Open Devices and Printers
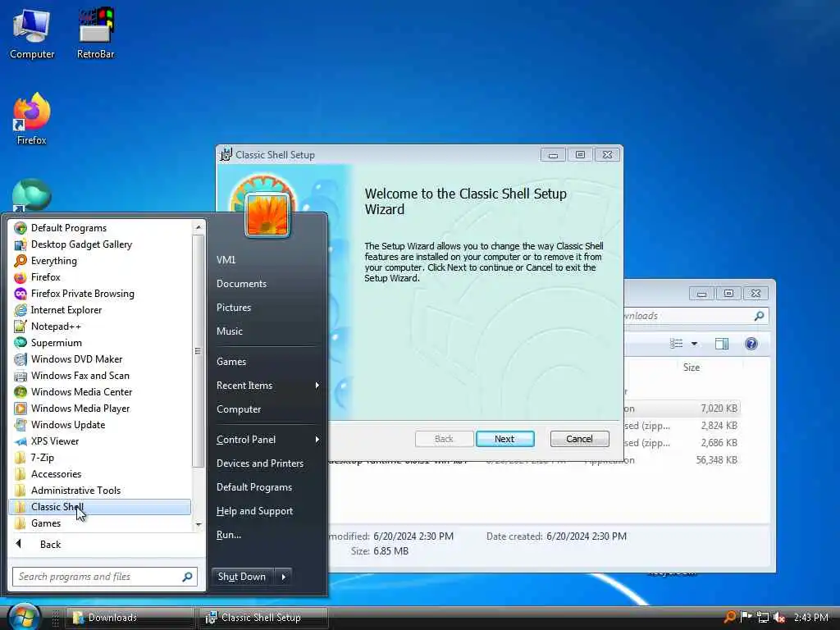 point(260,463)
